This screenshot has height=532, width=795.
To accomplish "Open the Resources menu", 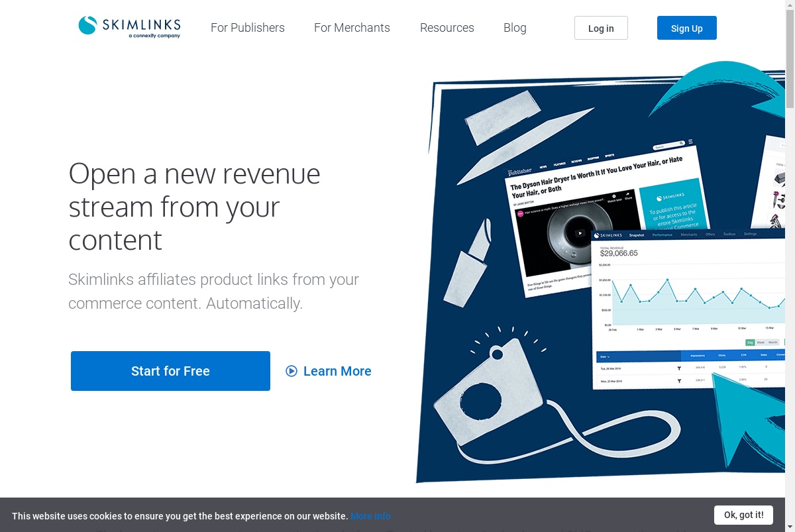I will click(447, 28).
